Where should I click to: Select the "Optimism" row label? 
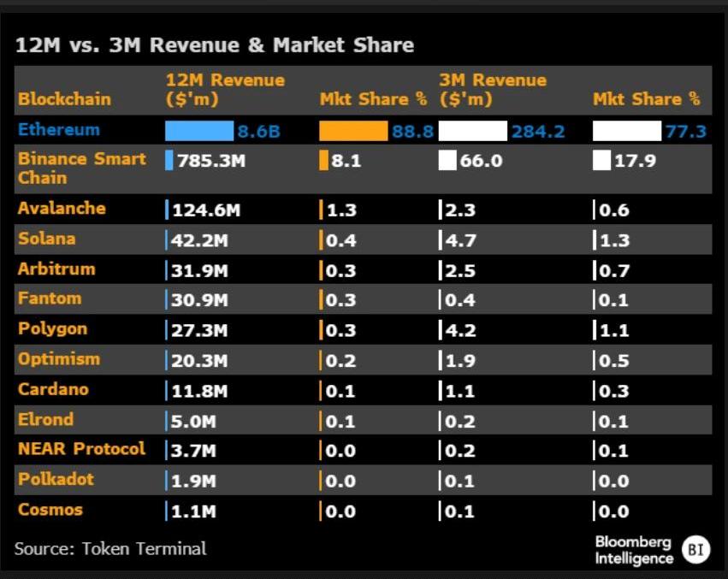(x=59, y=359)
